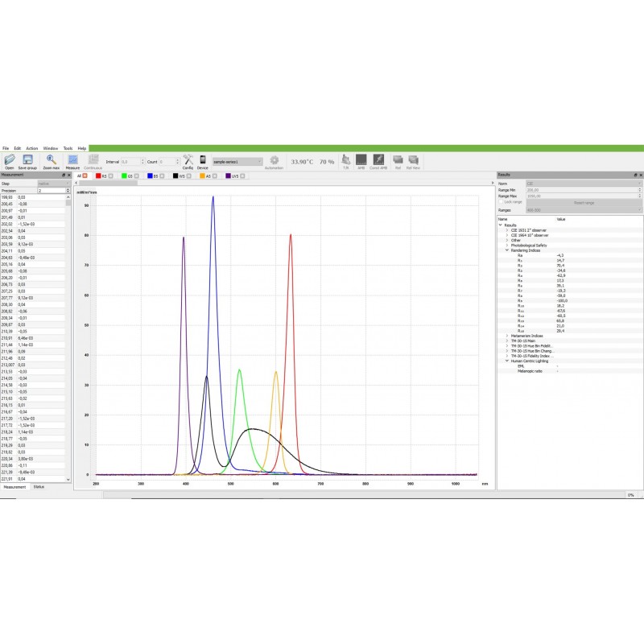Open Config tools icon
The image size is (644, 644).
[188, 160]
